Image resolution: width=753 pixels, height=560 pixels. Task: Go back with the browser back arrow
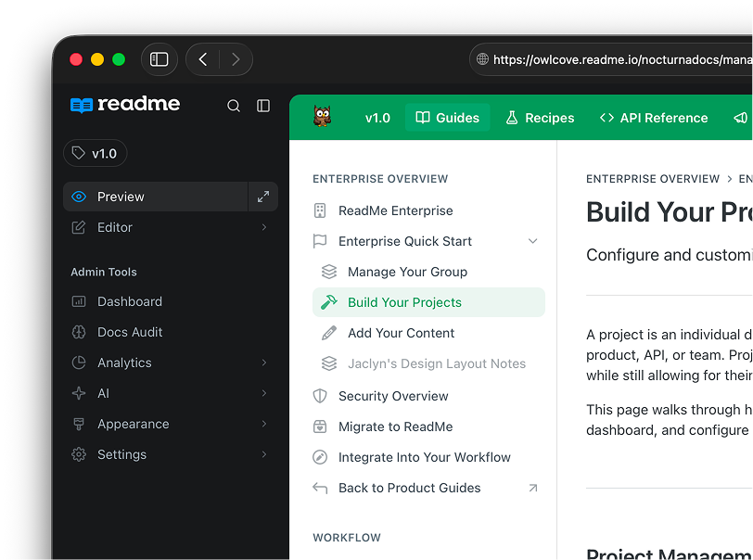(203, 59)
